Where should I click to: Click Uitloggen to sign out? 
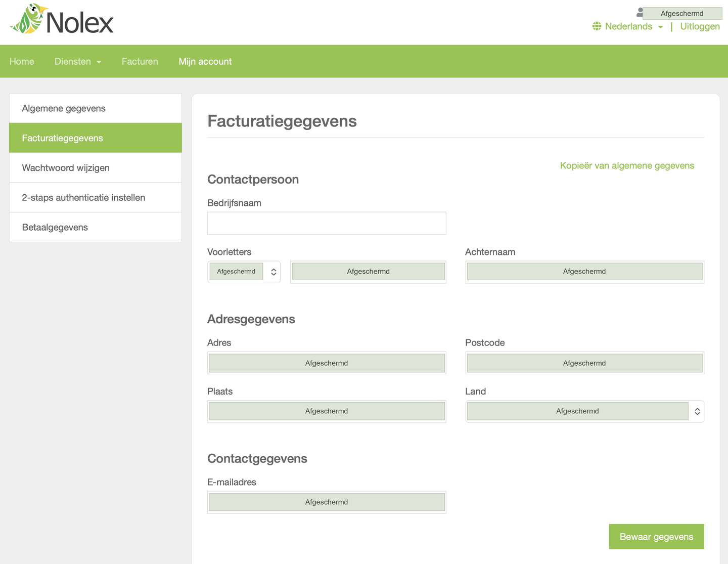700,26
